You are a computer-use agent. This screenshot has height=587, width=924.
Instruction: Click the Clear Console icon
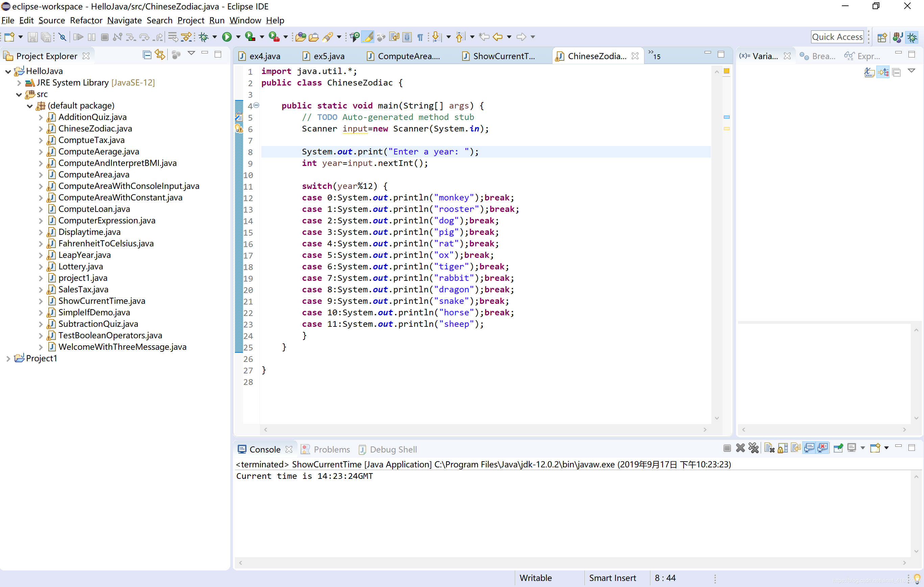[769, 448]
